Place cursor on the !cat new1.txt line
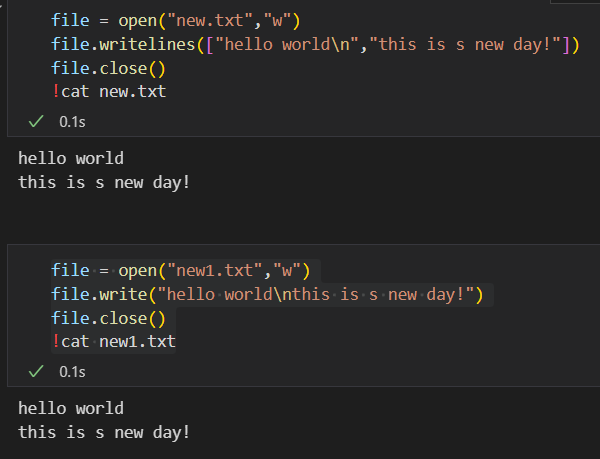 [113, 343]
